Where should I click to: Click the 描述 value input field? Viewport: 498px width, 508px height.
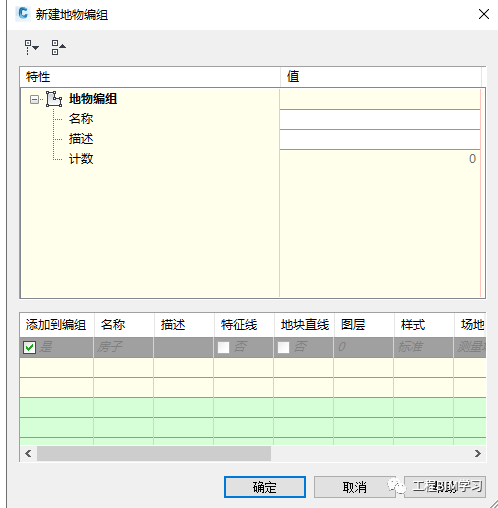point(380,140)
